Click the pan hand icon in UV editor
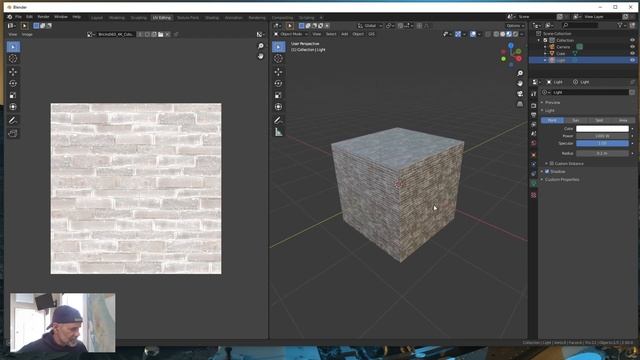The height and width of the screenshot is (360, 640). click(x=260, y=56)
